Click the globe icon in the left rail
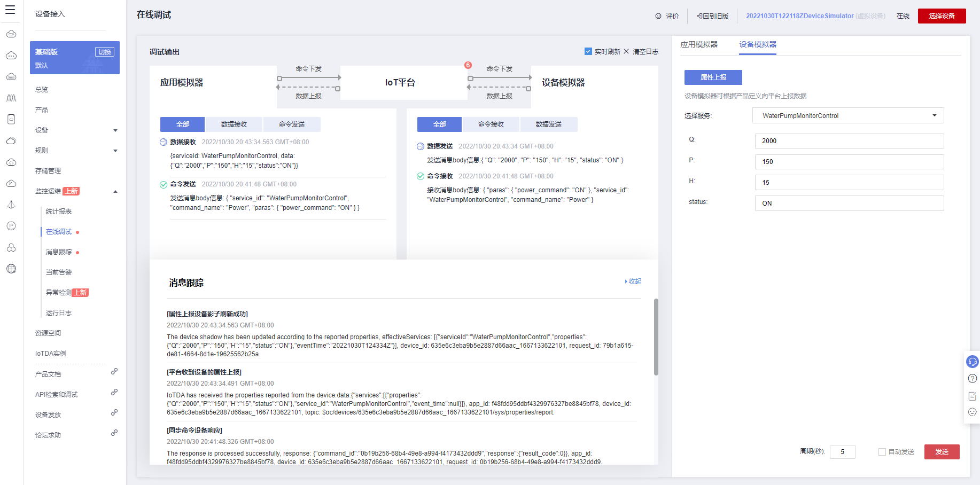The height and width of the screenshot is (485, 980). pyautogui.click(x=11, y=269)
